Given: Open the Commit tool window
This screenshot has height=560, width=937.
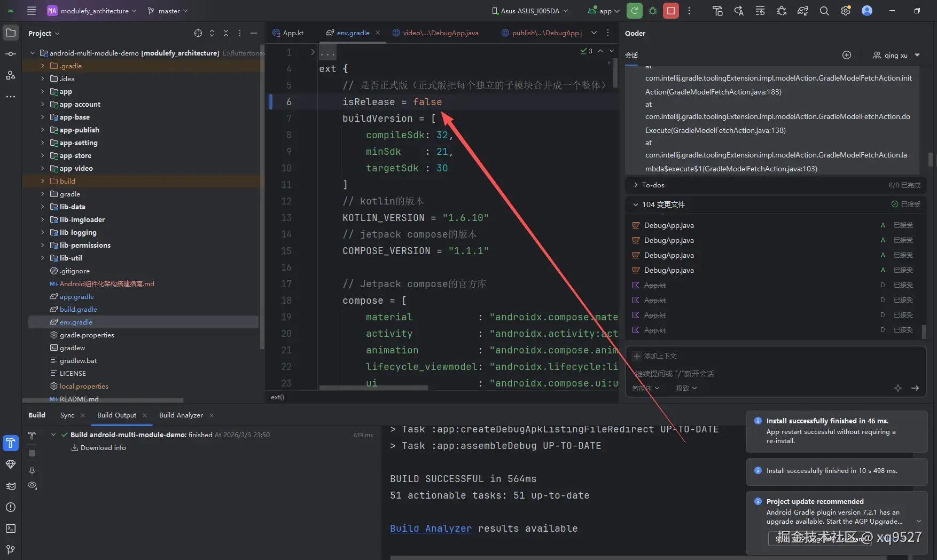Looking at the screenshot, I should pos(11,54).
